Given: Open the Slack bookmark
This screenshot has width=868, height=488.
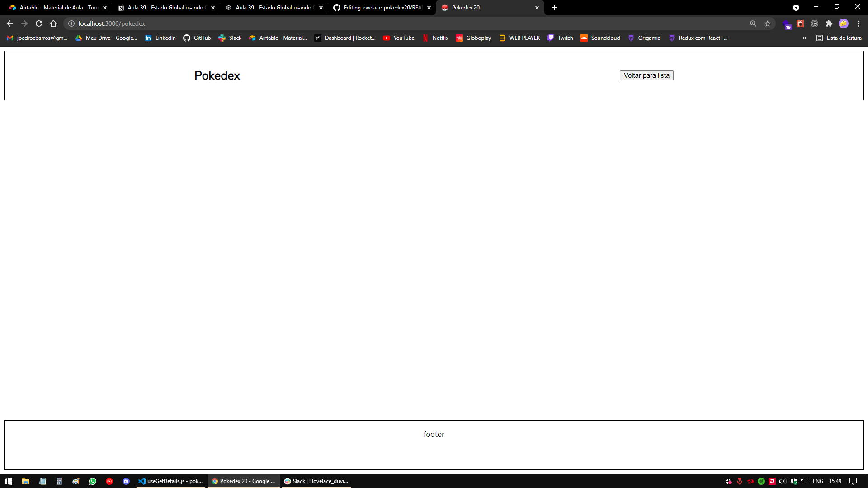Looking at the screenshot, I should coord(230,38).
